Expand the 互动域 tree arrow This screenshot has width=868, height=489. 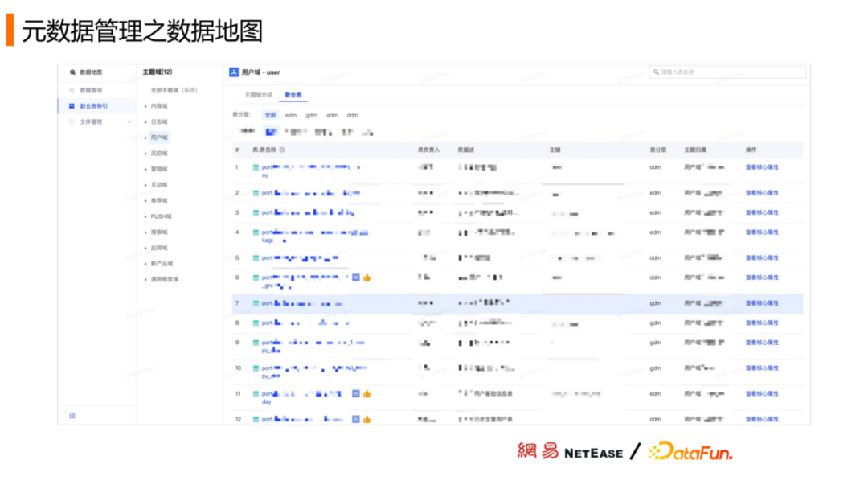[x=145, y=185]
